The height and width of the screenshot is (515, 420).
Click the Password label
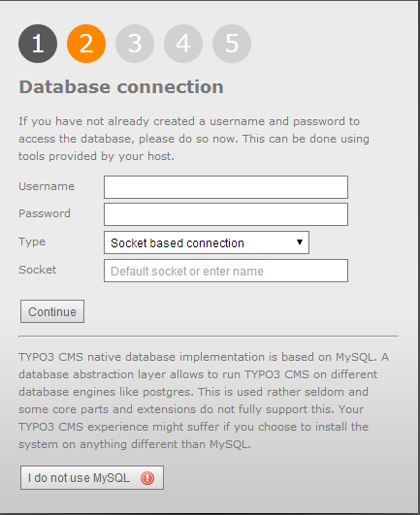pyautogui.click(x=45, y=213)
